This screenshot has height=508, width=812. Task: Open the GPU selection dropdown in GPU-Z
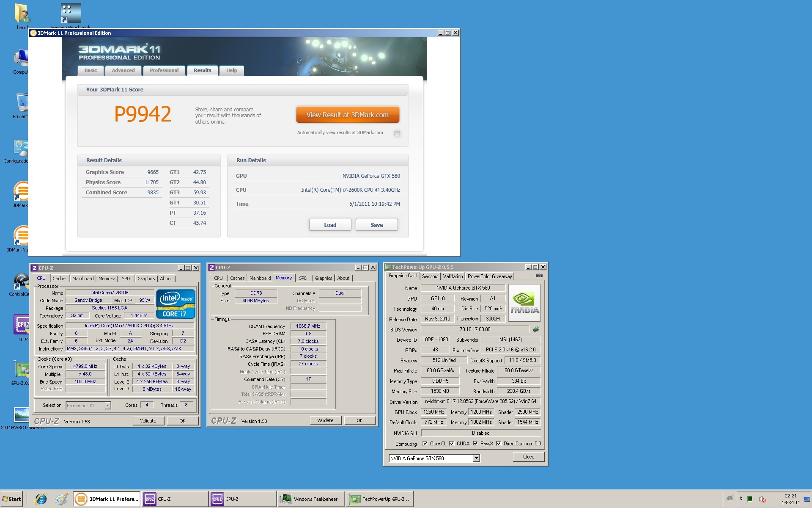point(477,458)
